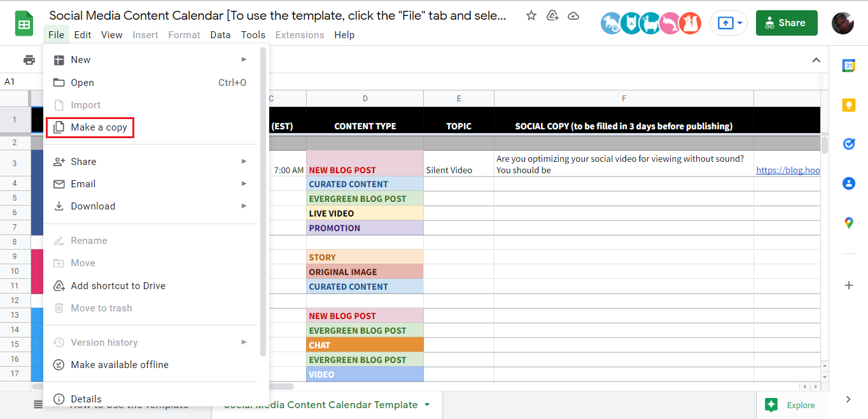Open Google Maps side panel
Screen dimensions: 868x419
(x=849, y=223)
